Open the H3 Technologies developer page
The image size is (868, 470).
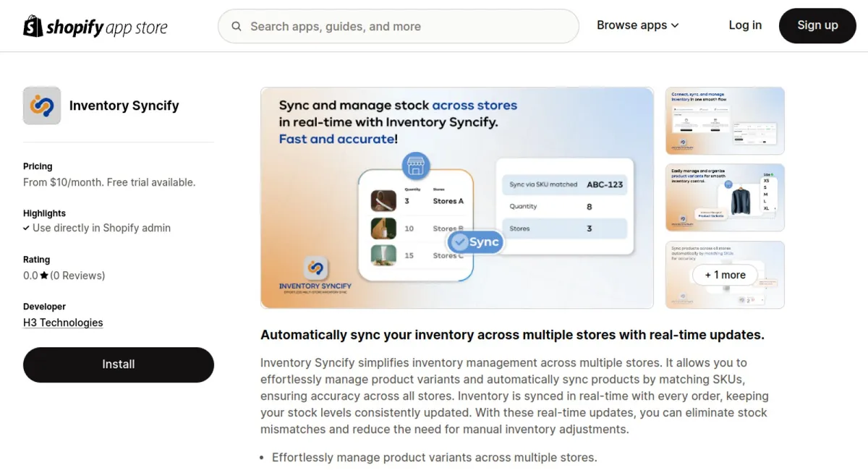pyautogui.click(x=63, y=322)
